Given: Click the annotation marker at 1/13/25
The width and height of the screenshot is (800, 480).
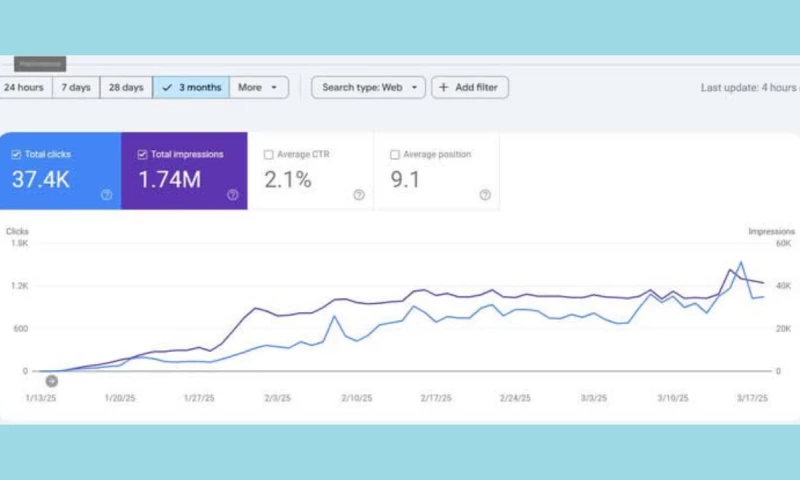Looking at the screenshot, I should tap(51, 381).
